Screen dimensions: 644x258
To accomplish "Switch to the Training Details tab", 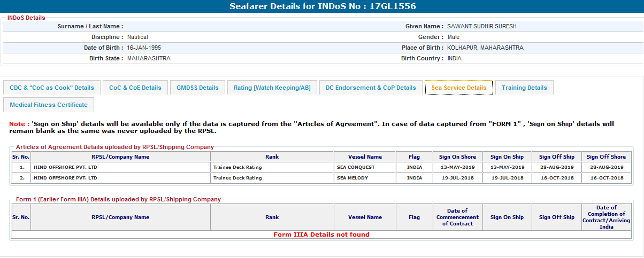I will tap(524, 88).
